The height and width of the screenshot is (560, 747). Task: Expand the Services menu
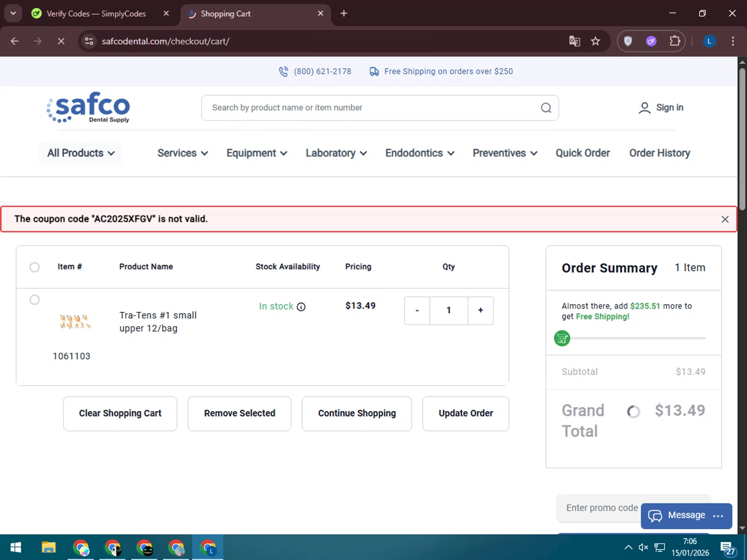point(182,153)
